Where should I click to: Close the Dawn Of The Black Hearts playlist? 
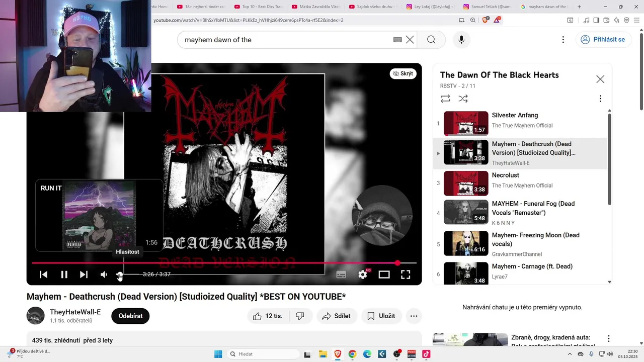[x=600, y=79]
